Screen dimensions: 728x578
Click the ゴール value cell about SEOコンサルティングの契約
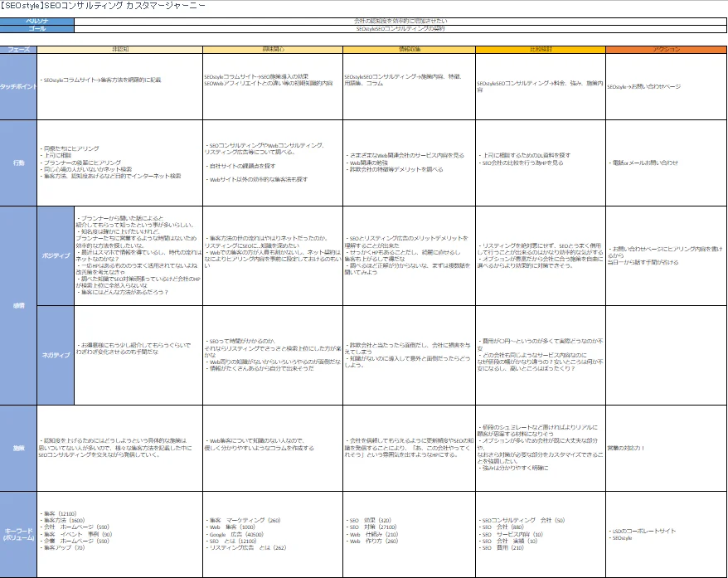tap(400, 28)
